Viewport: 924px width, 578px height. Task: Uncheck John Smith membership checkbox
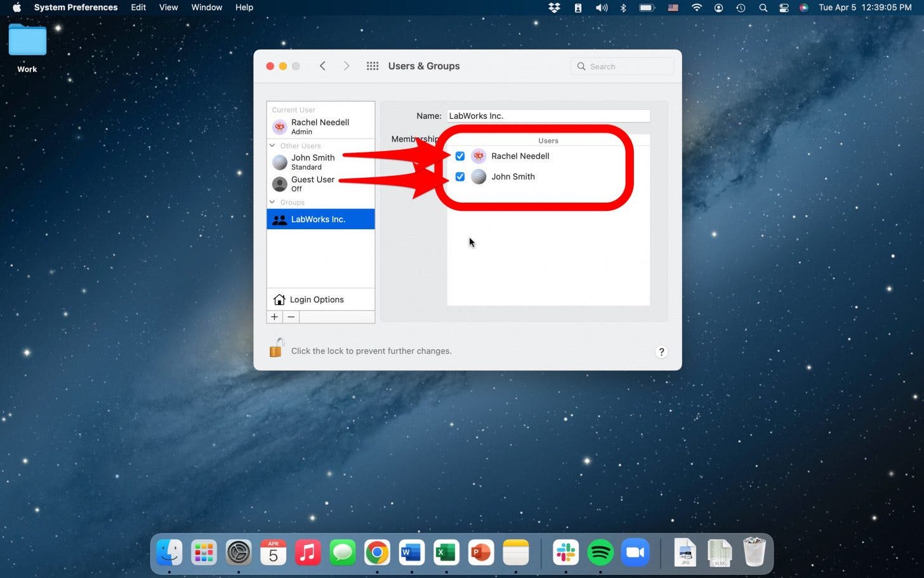[x=460, y=177]
